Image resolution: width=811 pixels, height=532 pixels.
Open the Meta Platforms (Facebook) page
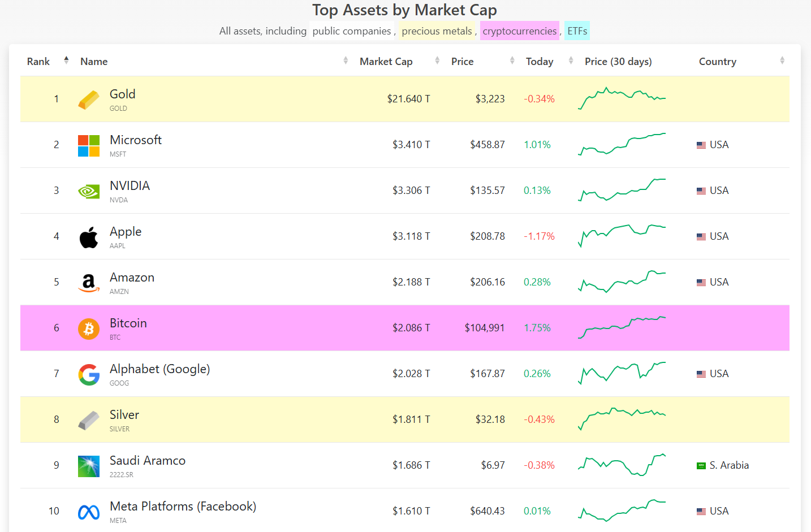click(x=183, y=507)
